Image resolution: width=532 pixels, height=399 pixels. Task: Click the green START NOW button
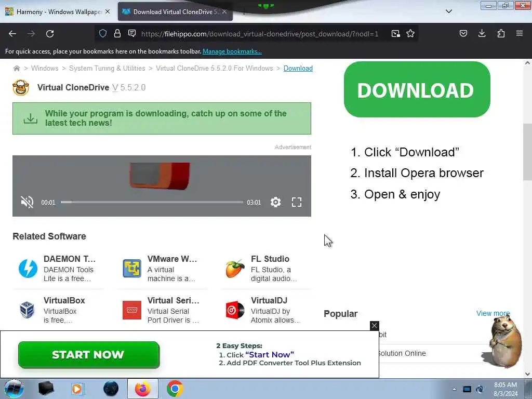(89, 355)
